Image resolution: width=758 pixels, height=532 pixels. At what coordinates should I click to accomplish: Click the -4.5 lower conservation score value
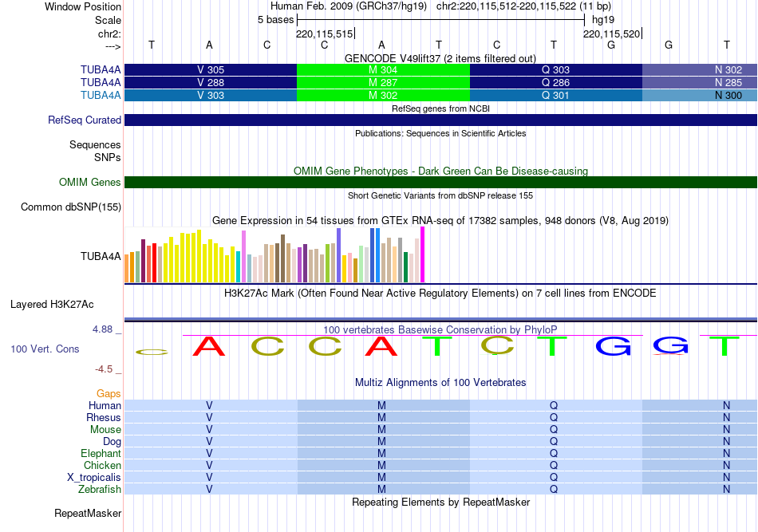click(x=104, y=369)
